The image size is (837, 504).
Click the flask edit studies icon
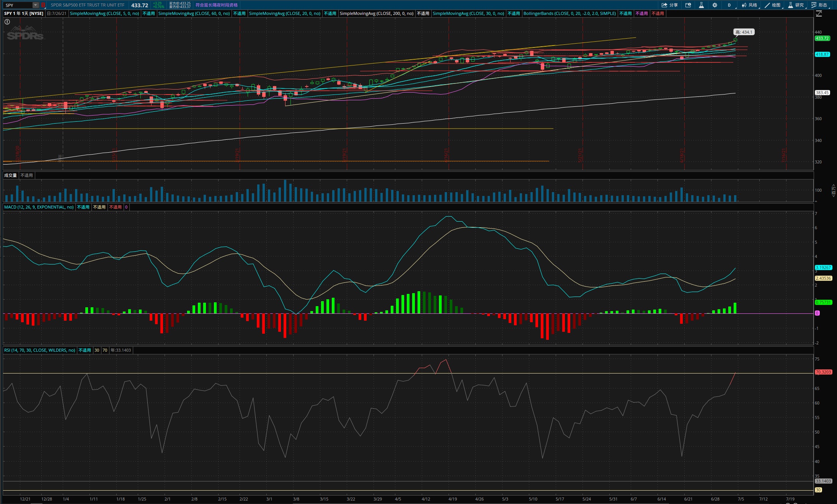tap(701, 5)
